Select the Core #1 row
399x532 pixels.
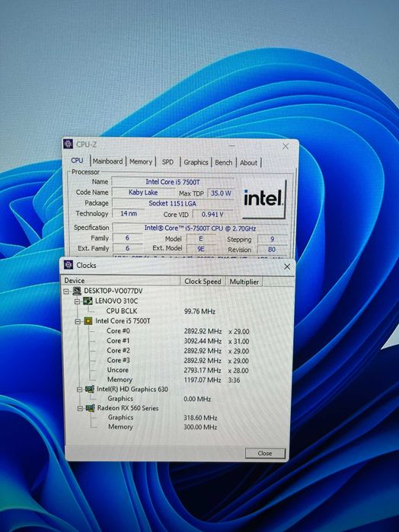[118, 341]
